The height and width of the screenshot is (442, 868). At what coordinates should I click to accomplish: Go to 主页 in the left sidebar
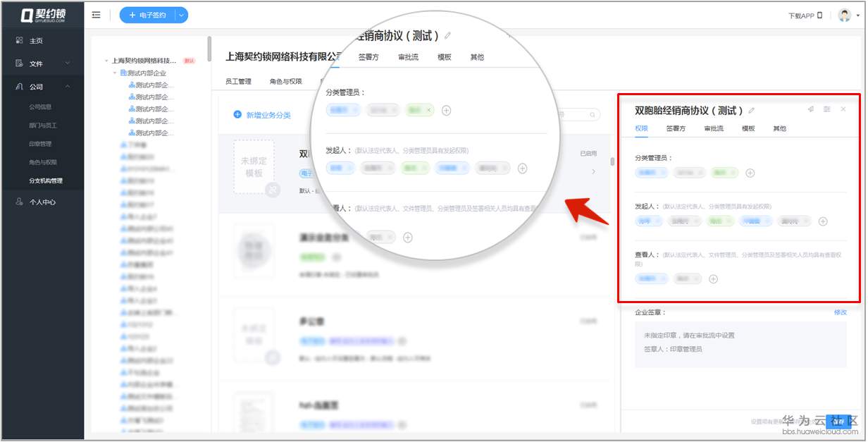coord(35,41)
